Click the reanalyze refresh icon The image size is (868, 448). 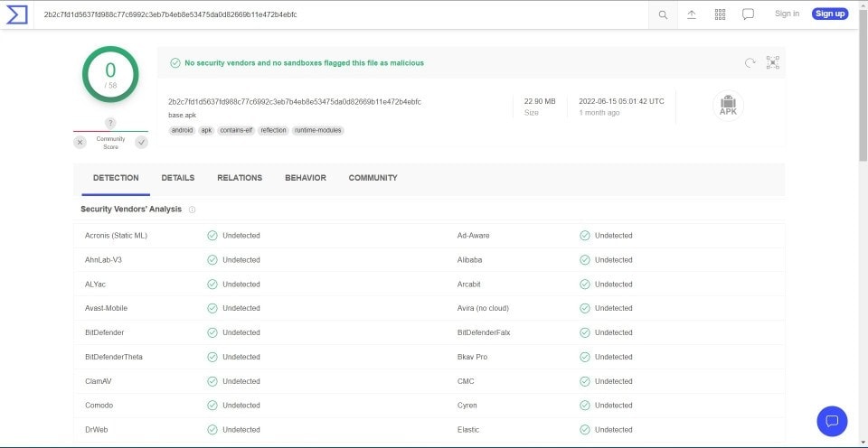click(x=750, y=63)
